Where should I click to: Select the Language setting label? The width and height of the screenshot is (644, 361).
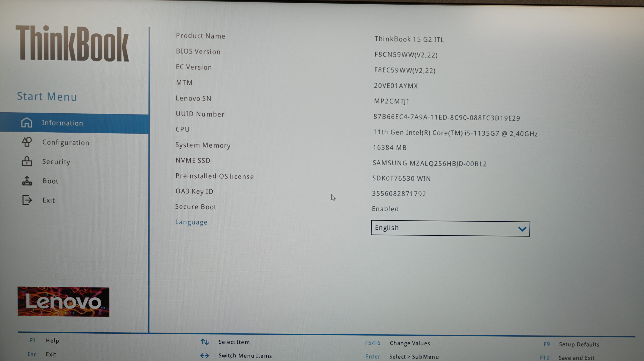pos(191,222)
